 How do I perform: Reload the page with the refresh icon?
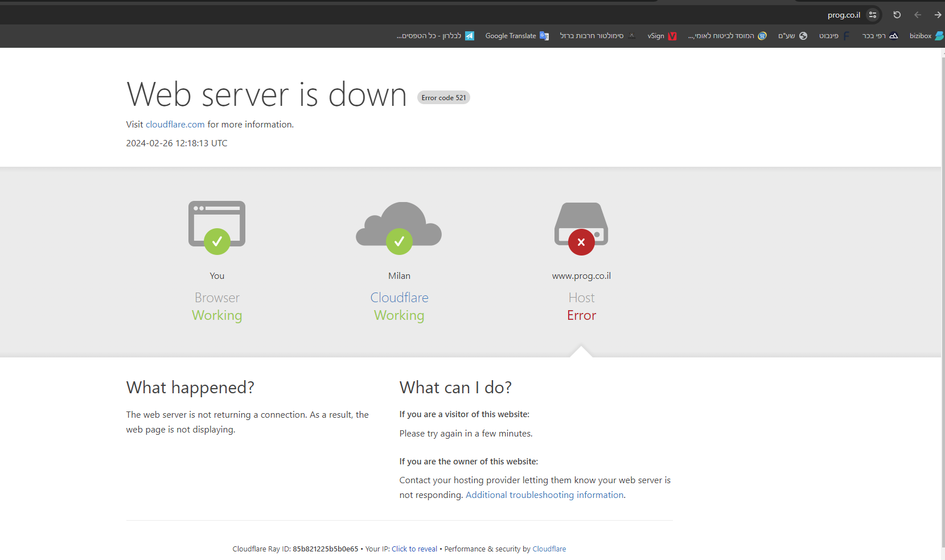[897, 15]
